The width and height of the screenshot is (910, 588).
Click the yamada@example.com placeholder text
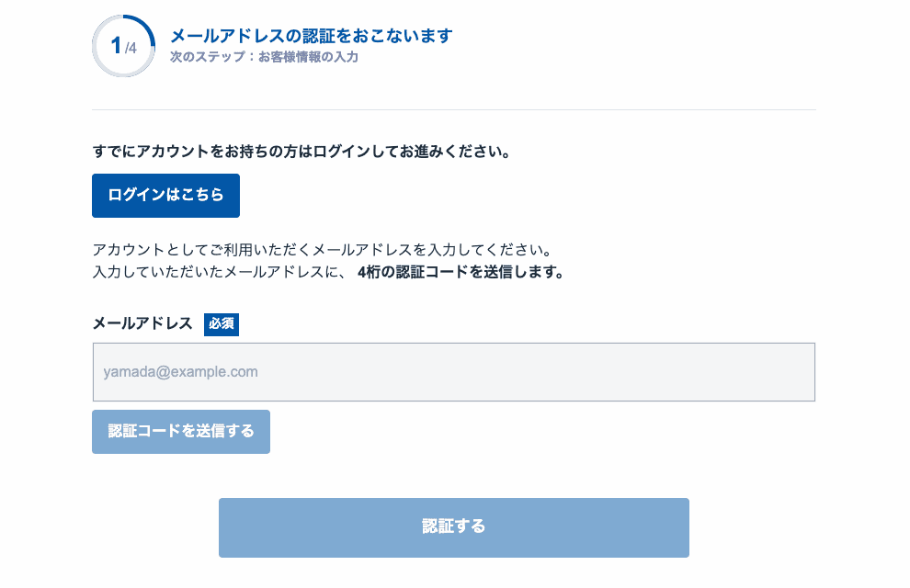click(x=180, y=372)
